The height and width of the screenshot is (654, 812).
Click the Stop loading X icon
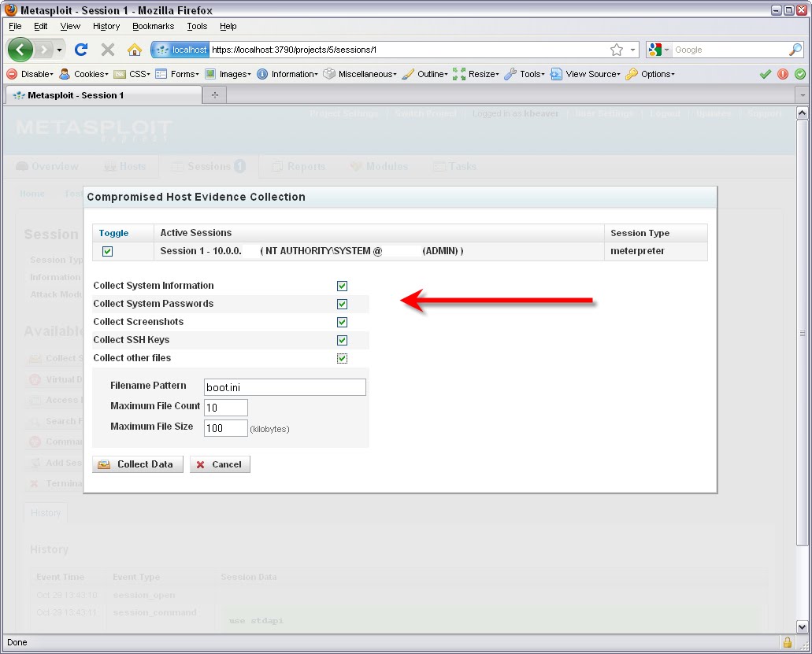click(x=108, y=50)
